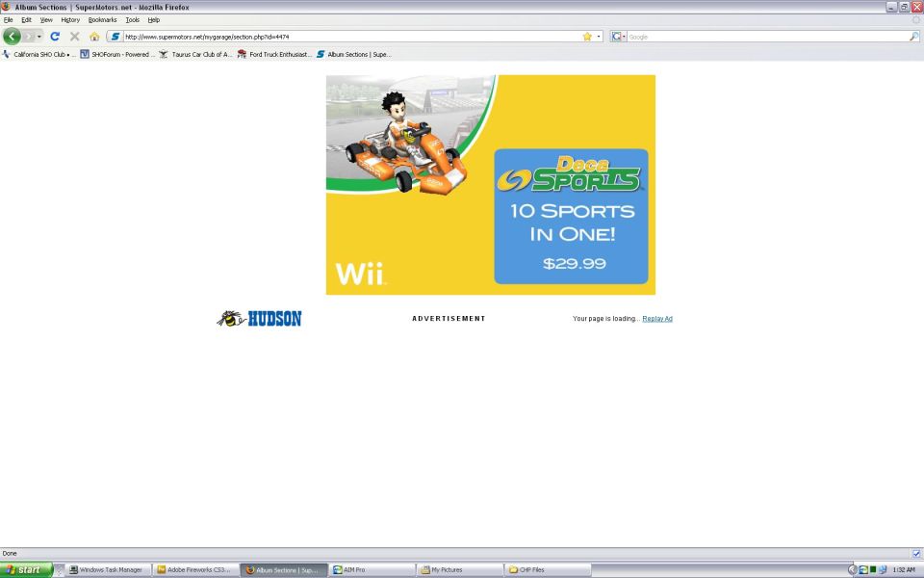
Task: Open SHOForum bookmark
Action: 117,54
